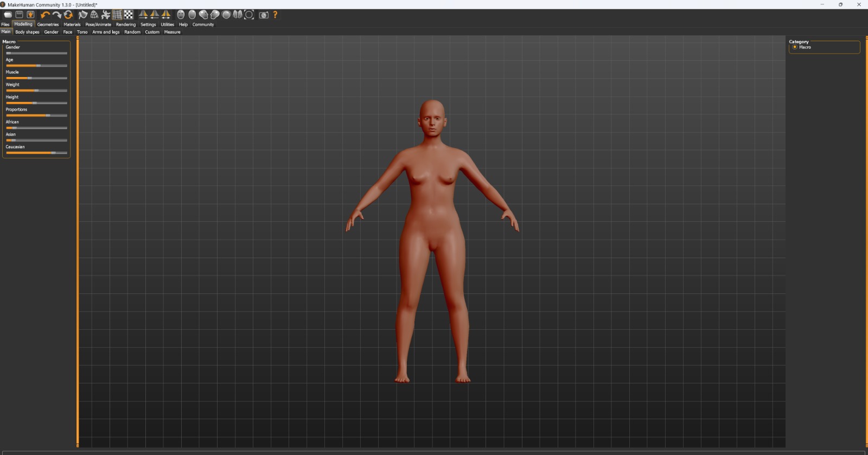Switch to the Face sub-tab
The width and height of the screenshot is (868, 455).
click(x=67, y=32)
